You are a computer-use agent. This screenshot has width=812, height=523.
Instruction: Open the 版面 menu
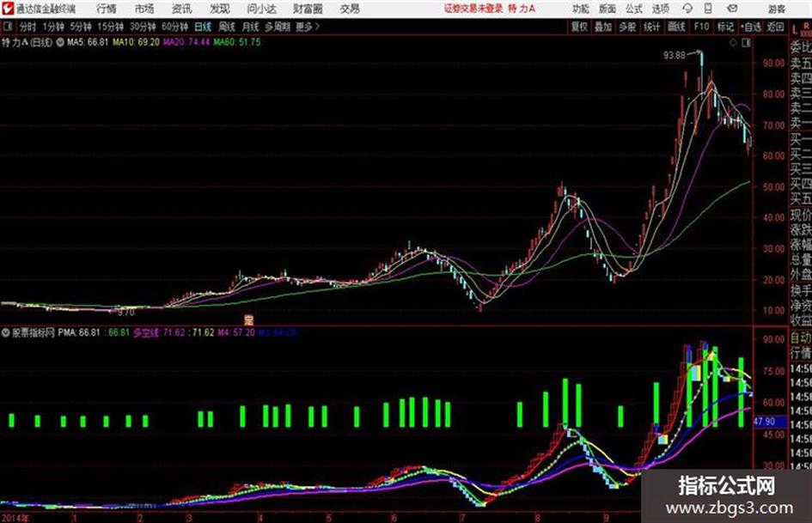[607, 9]
